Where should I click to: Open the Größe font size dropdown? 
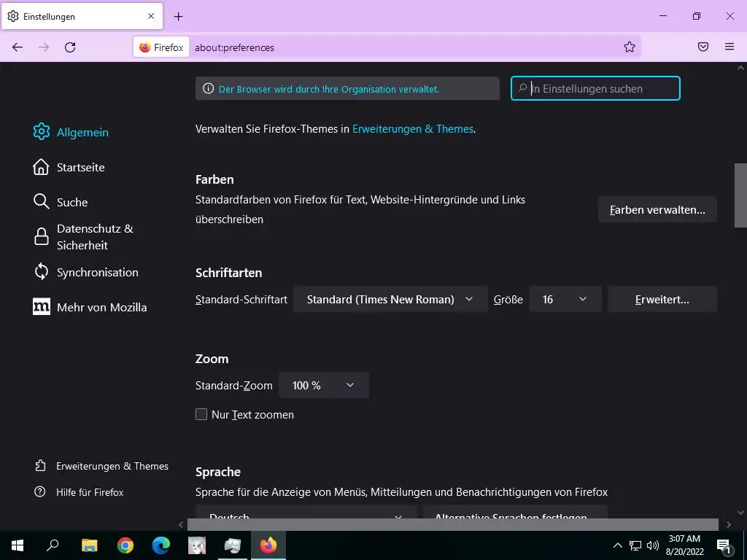(565, 300)
